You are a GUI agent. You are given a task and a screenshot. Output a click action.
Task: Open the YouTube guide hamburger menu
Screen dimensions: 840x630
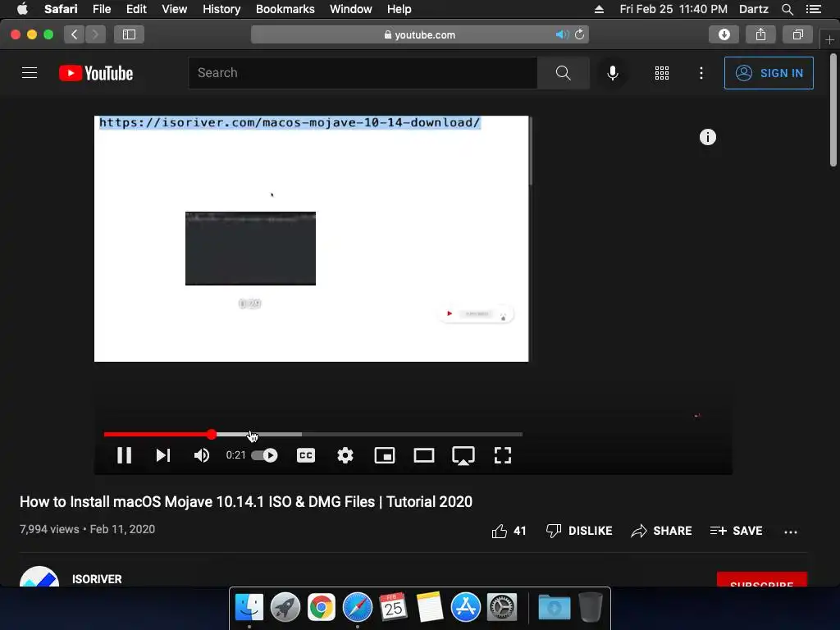30,73
